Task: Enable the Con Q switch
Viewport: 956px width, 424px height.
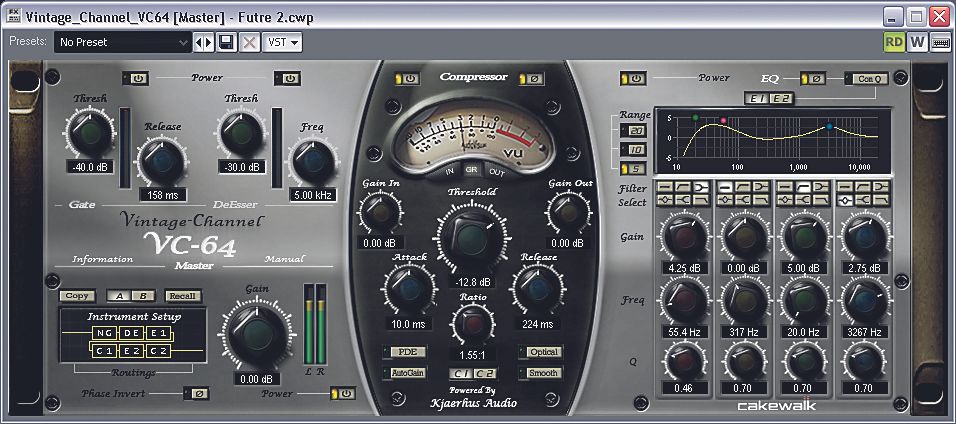Action: pos(866,79)
